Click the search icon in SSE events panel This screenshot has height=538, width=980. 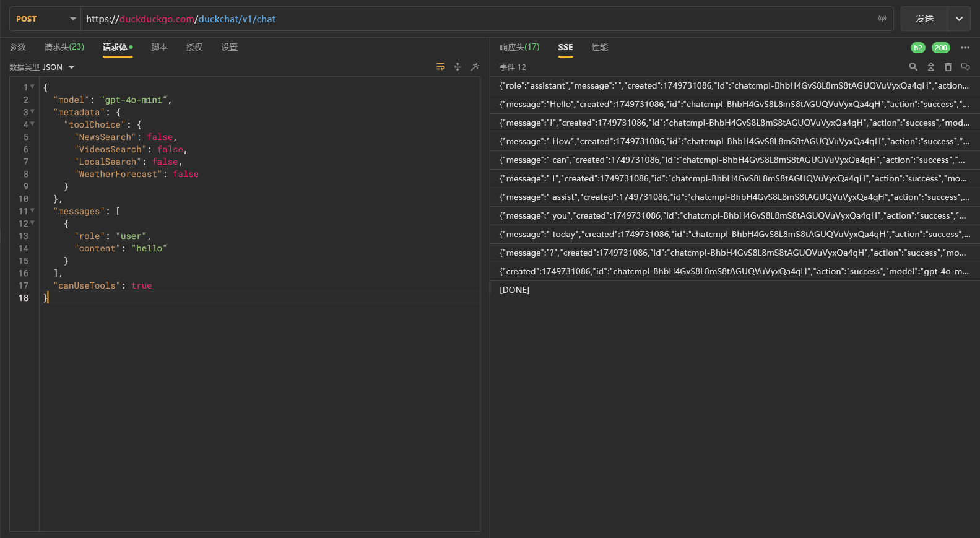tap(913, 67)
